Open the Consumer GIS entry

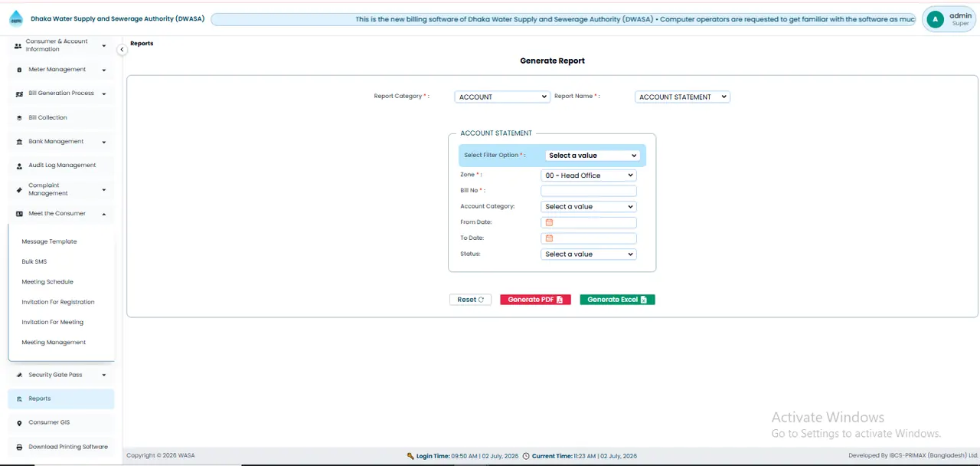coord(61,422)
